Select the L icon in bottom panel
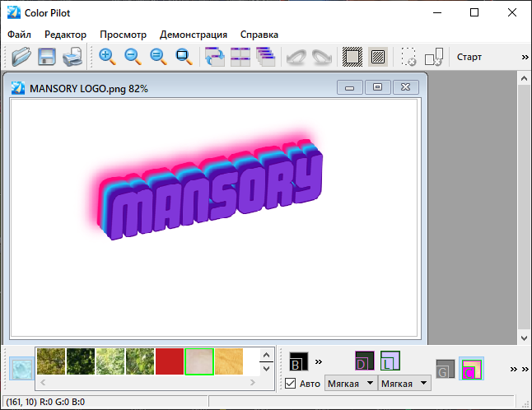532x410 pixels. click(390, 361)
